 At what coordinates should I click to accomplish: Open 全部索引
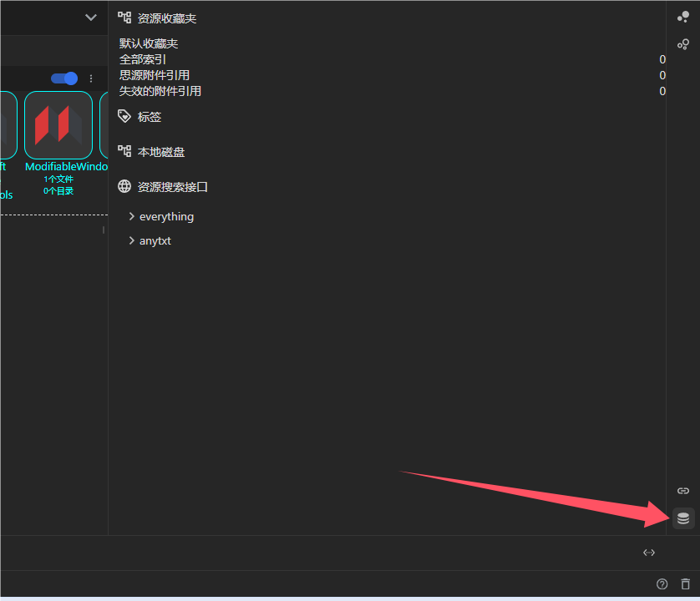click(142, 59)
